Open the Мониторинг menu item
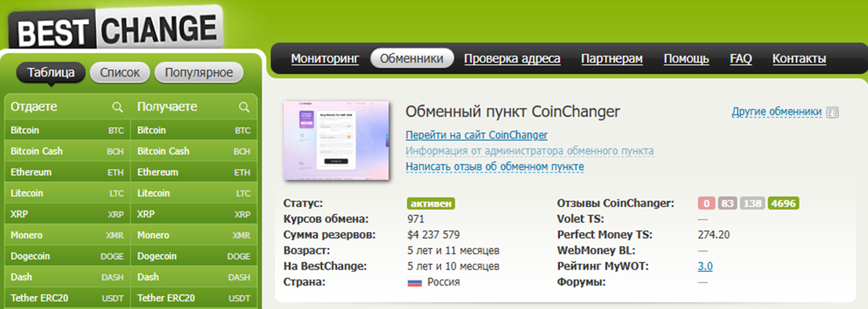Viewport: 868px width, 309px height. point(325,59)
